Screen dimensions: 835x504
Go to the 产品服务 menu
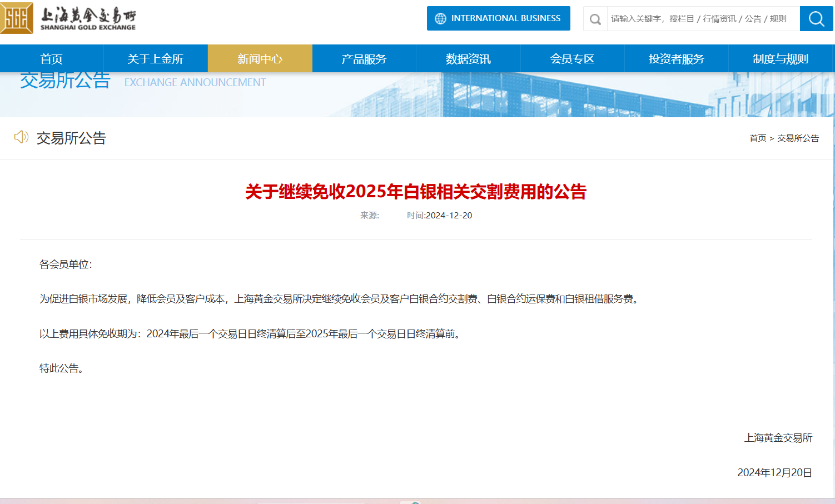coord(364,59)
